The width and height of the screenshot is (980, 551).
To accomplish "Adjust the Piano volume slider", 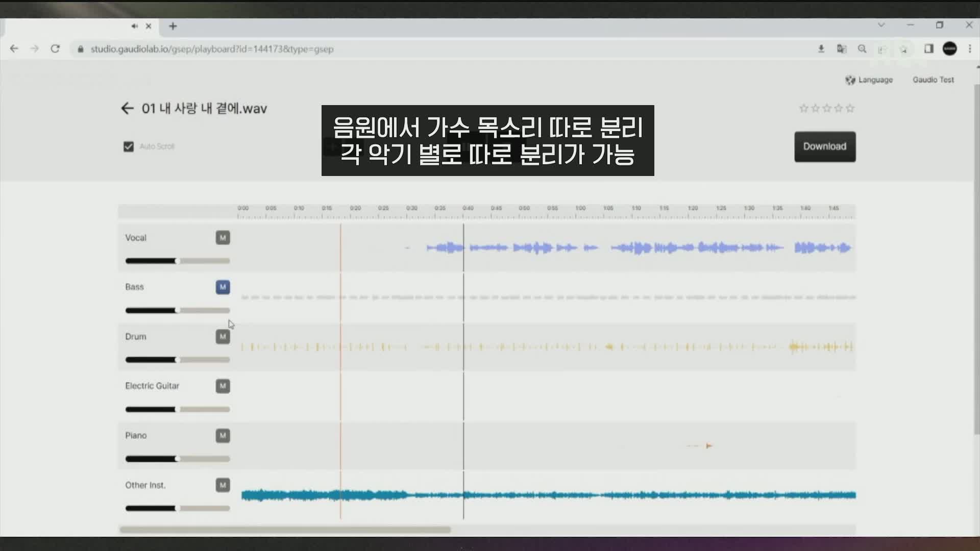I will [x=177, y=459].
